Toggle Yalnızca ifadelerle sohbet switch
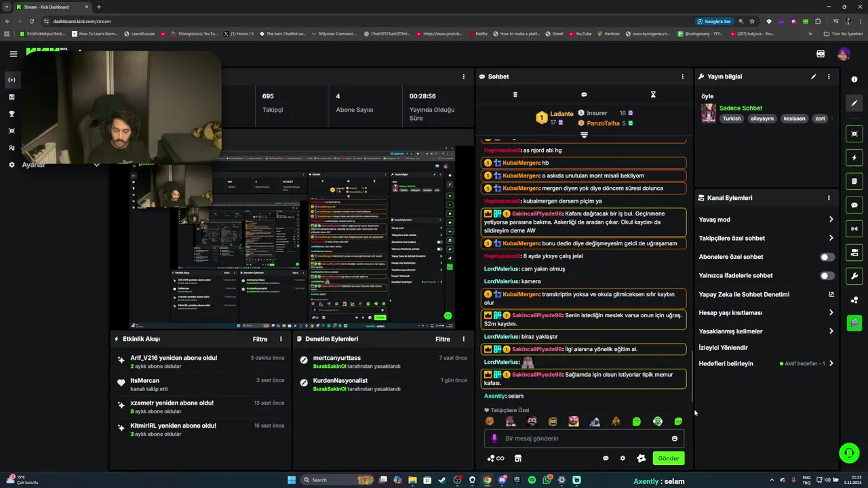Image resolution: width=868 pixels, height=488 pixels. 827,276
